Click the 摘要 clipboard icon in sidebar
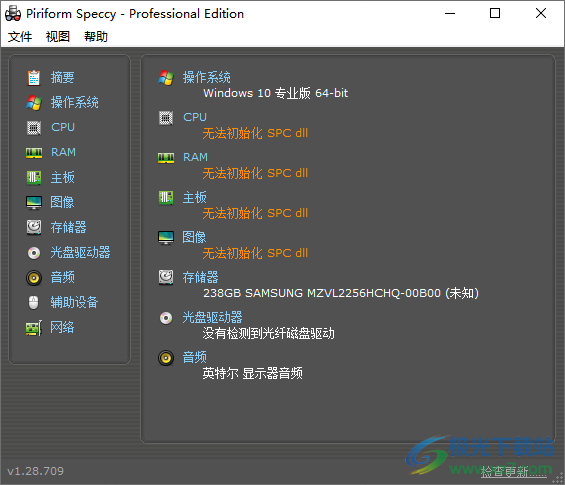 tap(34, 77)
